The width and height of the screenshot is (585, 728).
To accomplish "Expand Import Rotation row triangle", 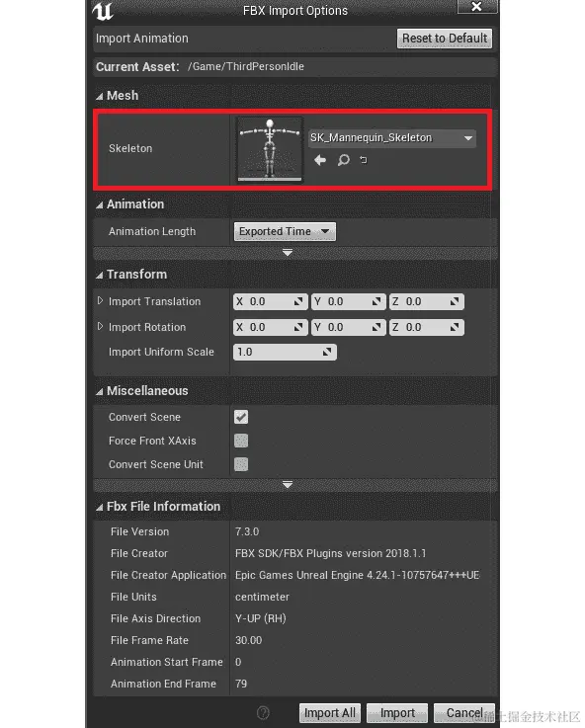I will pos(100,326).
